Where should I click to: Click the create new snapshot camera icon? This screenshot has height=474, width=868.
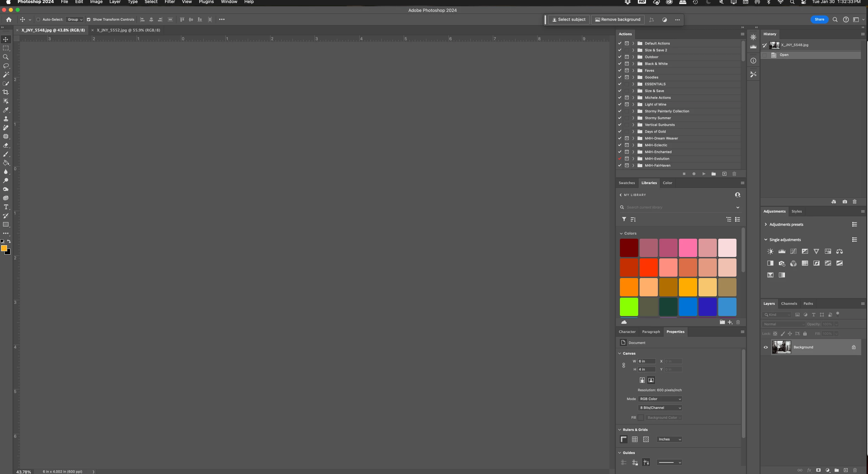pos(845,202)
